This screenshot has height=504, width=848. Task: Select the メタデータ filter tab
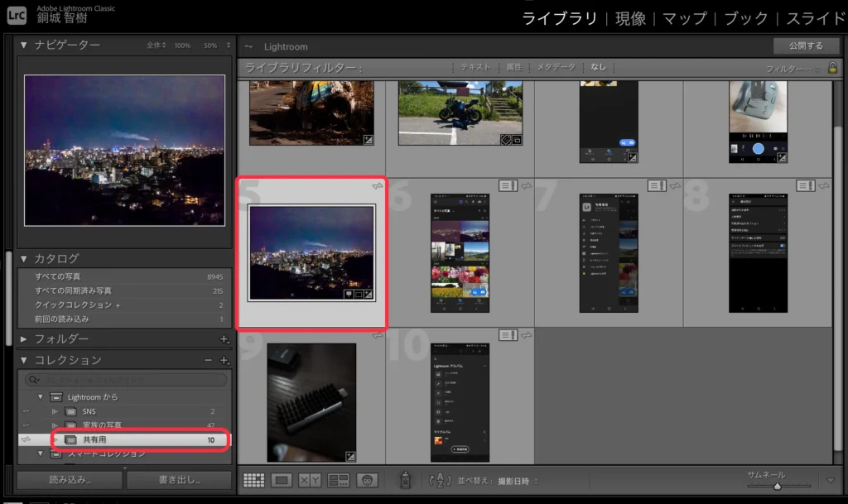[556, 67]
